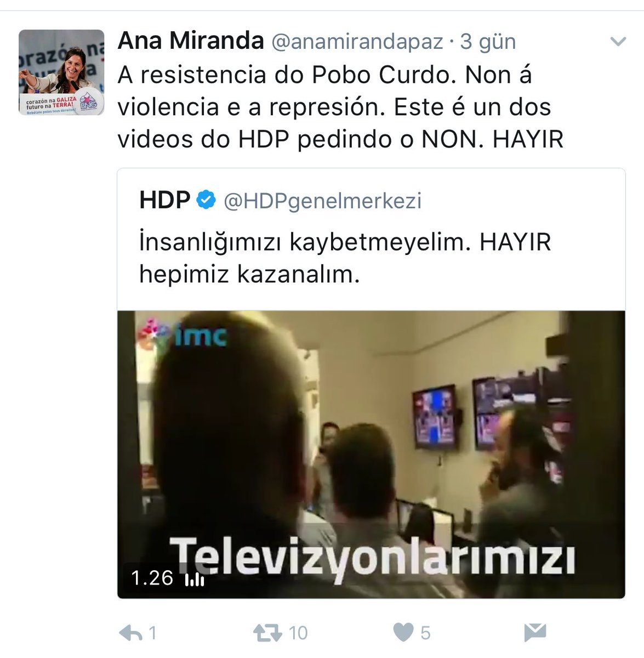Click the Ana Miranda display name

click(x=191, y=41)
